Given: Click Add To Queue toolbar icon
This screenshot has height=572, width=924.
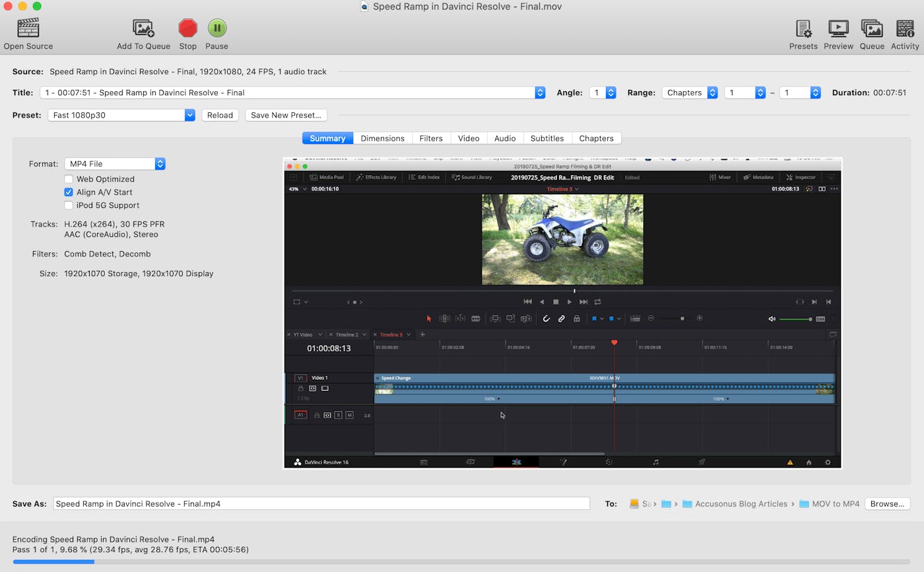Looking at the screenshot, I should pos(143,28).
